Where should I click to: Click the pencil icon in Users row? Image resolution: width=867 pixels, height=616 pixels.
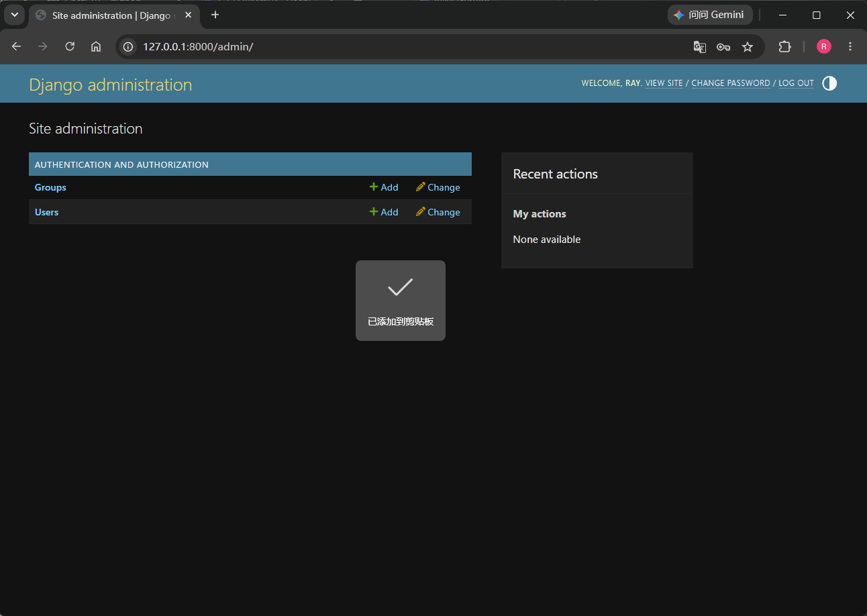421,211
